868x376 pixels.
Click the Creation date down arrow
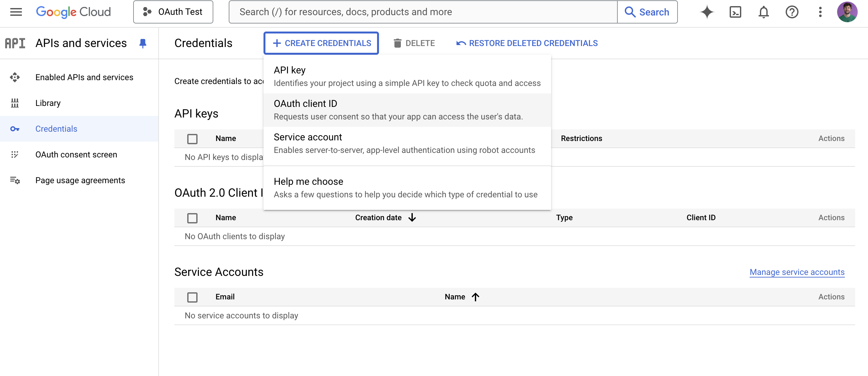pos(412,218)
